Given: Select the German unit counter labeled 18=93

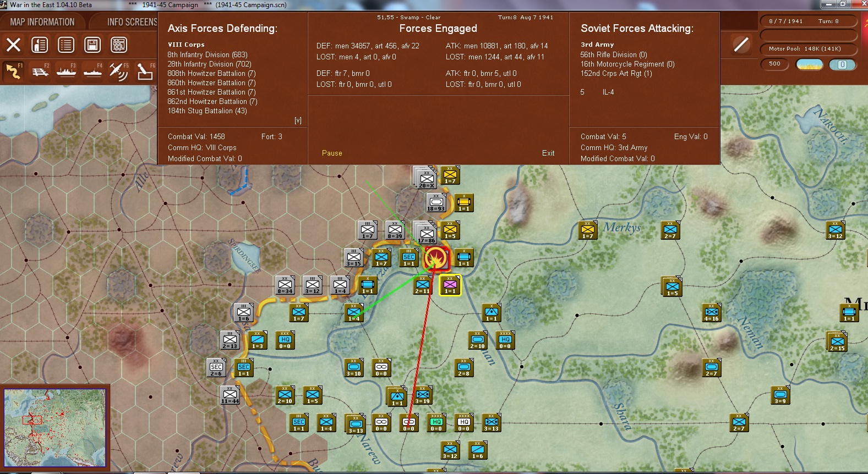Looking at the screenshot, I should (x=436, y=202).
